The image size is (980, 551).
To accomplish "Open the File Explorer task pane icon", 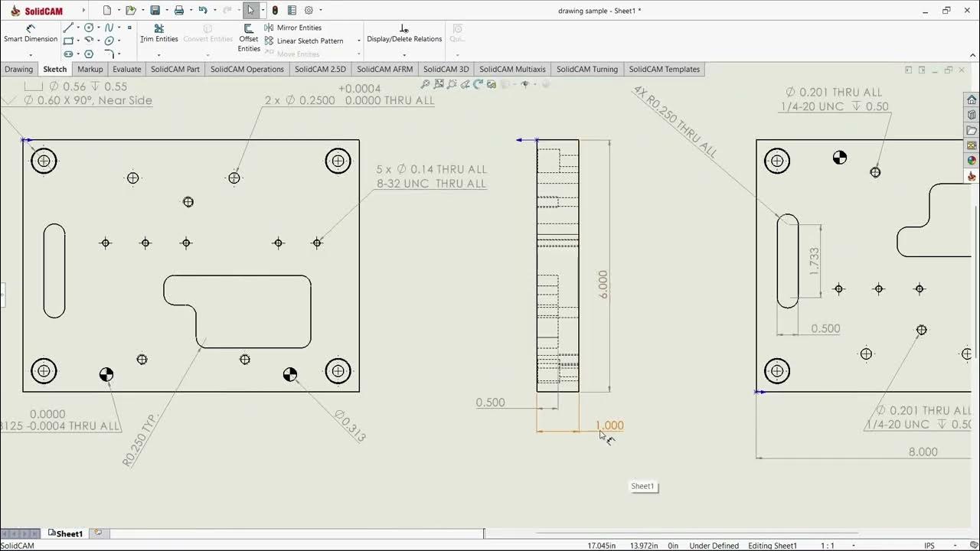I will pyautogui.click(x=972, y=130).
